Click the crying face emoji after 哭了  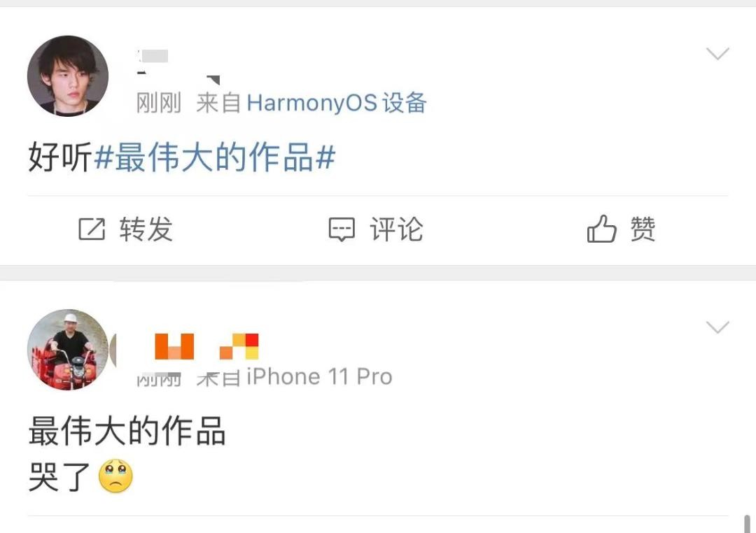[115, 476]
